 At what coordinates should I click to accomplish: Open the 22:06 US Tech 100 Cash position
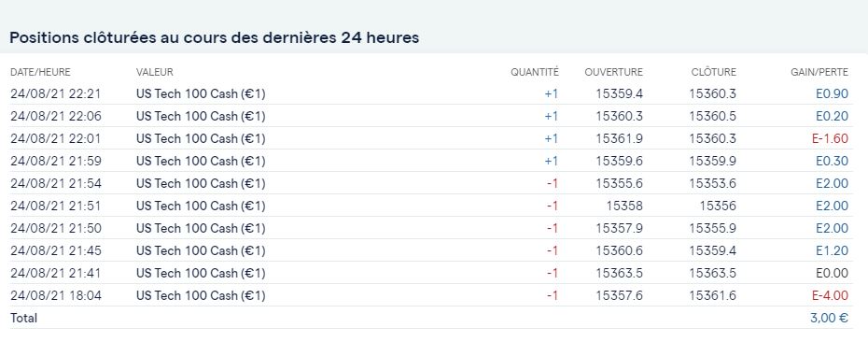tap(201, 116)
